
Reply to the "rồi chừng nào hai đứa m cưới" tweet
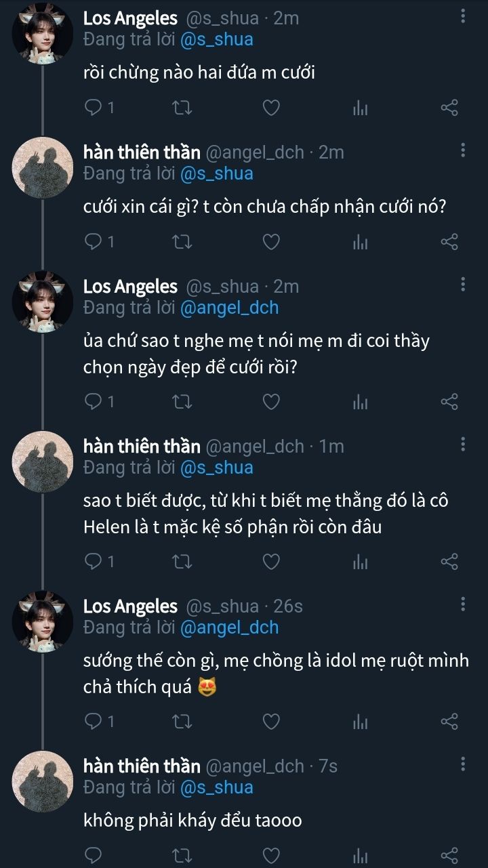pyautogui.click(x=94, y=107)
